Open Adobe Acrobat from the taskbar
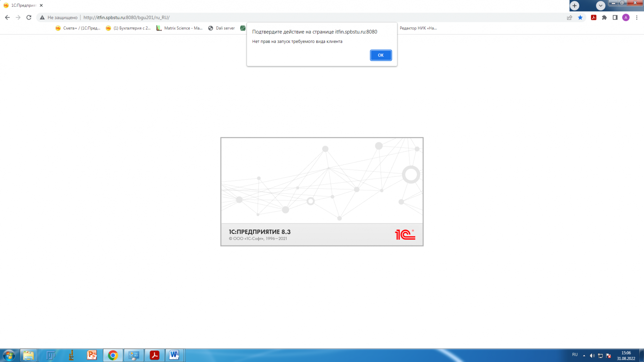Image resolution: width=644 pixels, height=362 pixels. (155, 355)
